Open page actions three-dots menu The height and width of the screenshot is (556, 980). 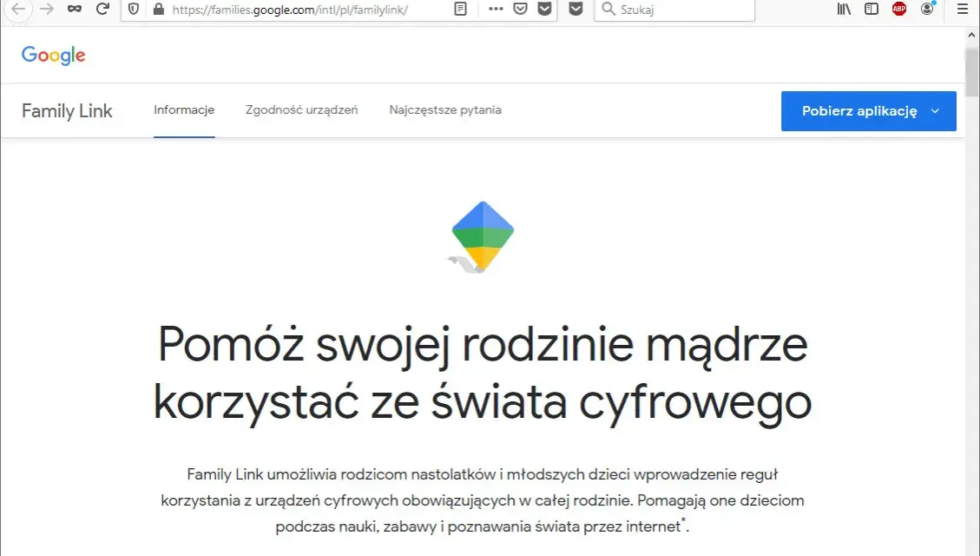(496, 9)
